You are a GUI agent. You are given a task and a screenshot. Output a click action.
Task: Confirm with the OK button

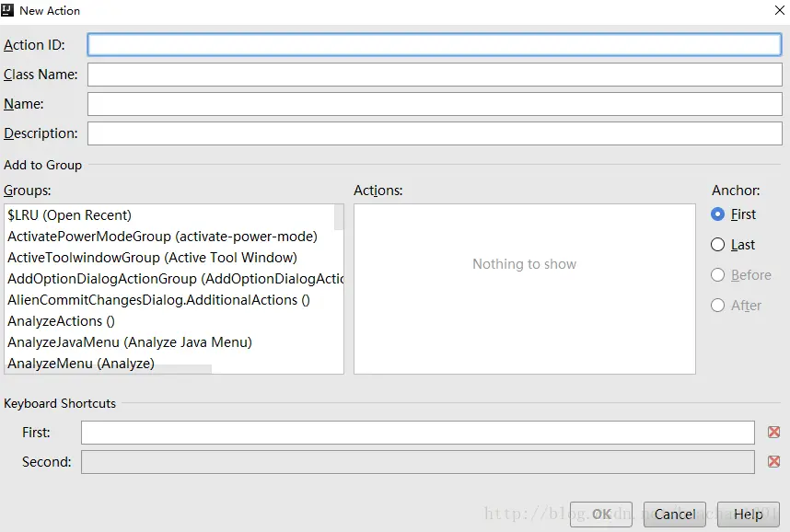(601, 515)
